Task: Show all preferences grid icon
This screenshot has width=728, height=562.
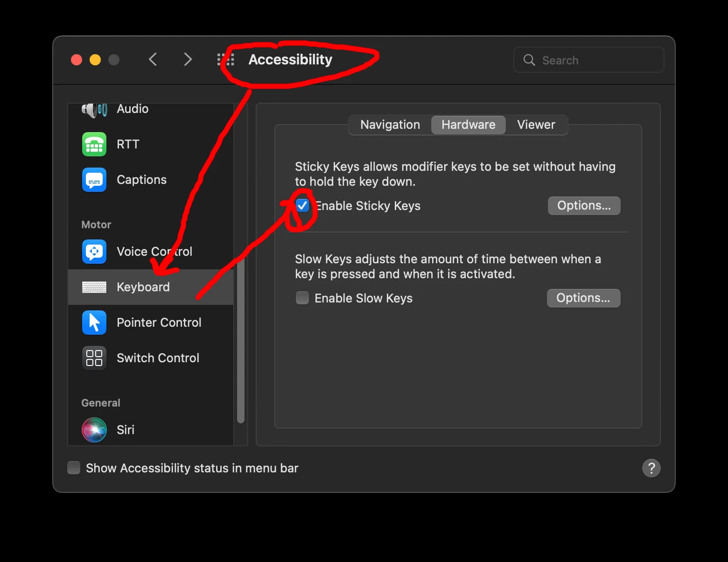Action: [226, 60]
